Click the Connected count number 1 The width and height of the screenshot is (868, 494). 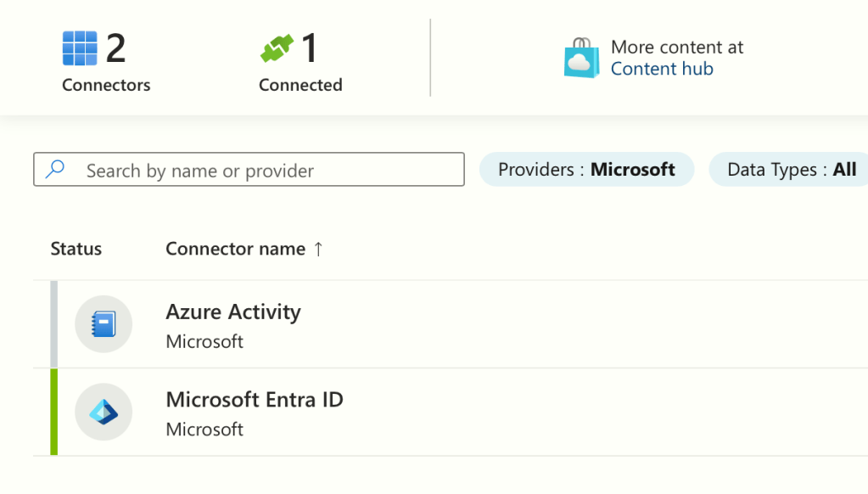point(309,48)
